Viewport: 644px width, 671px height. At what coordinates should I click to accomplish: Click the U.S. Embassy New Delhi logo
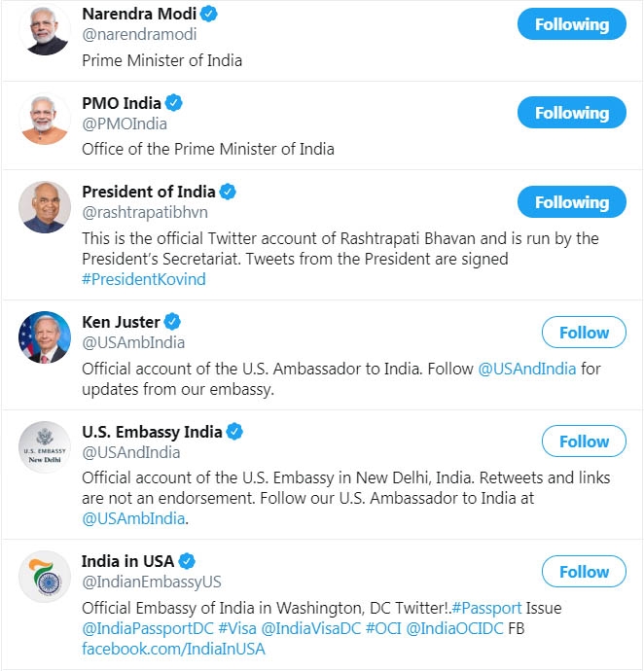pyautogui.click(x=45, y=447)
